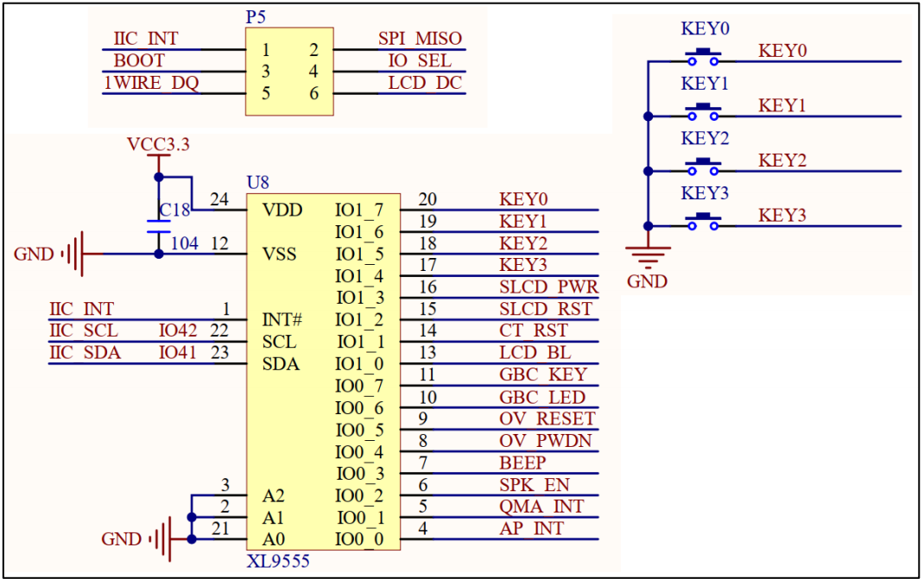Click the P5 designator

click(x=256, y=17)
